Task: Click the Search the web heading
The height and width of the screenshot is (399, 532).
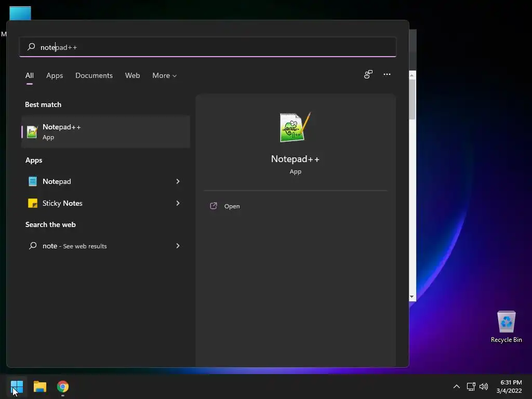Action: click(50, 224)
